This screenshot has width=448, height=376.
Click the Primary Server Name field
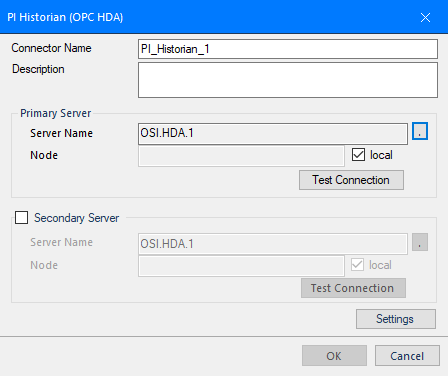(x=273, y=134)
